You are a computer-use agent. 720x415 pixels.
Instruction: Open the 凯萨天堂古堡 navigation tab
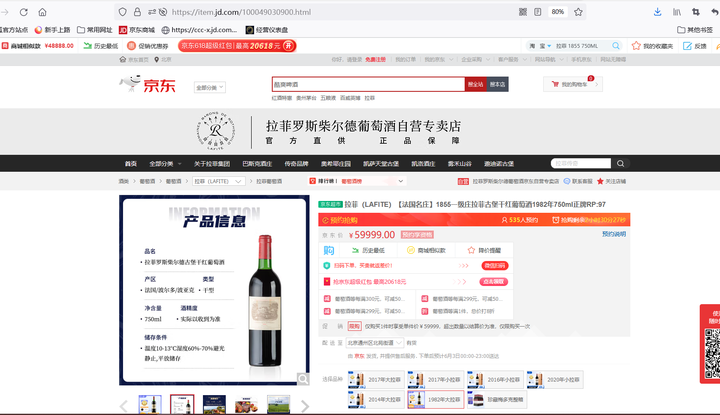[x=381, y=163]
